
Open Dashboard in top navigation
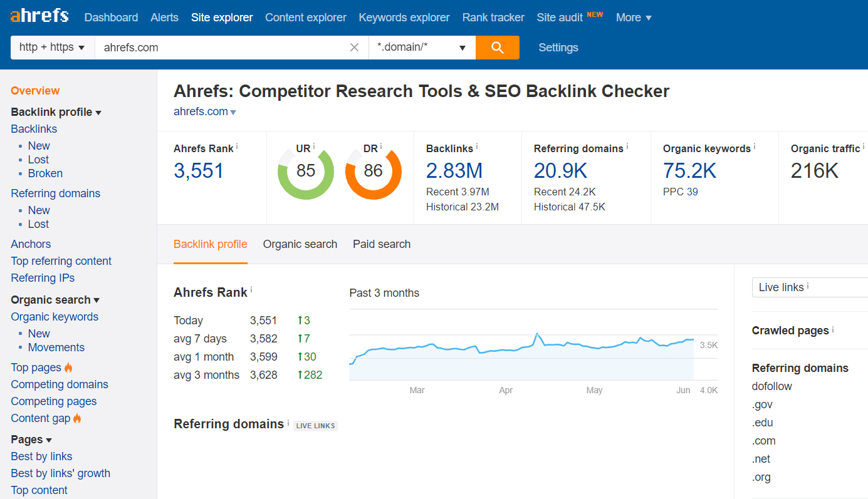click(x=111, y=18)
